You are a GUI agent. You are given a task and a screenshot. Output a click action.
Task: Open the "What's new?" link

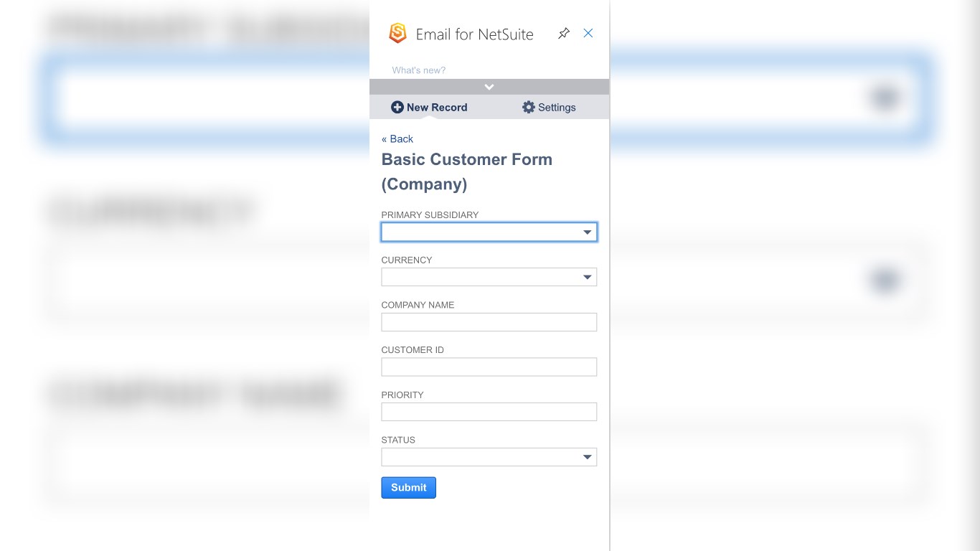[419, 70]
